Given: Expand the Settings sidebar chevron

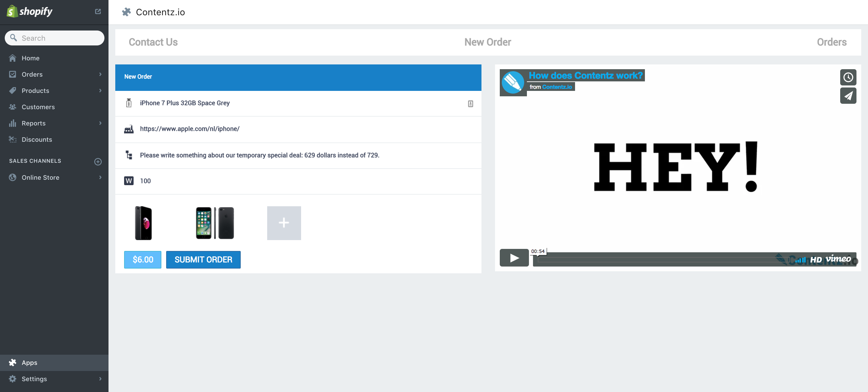Looking at the screenshot, I should [x=100, y=379].
